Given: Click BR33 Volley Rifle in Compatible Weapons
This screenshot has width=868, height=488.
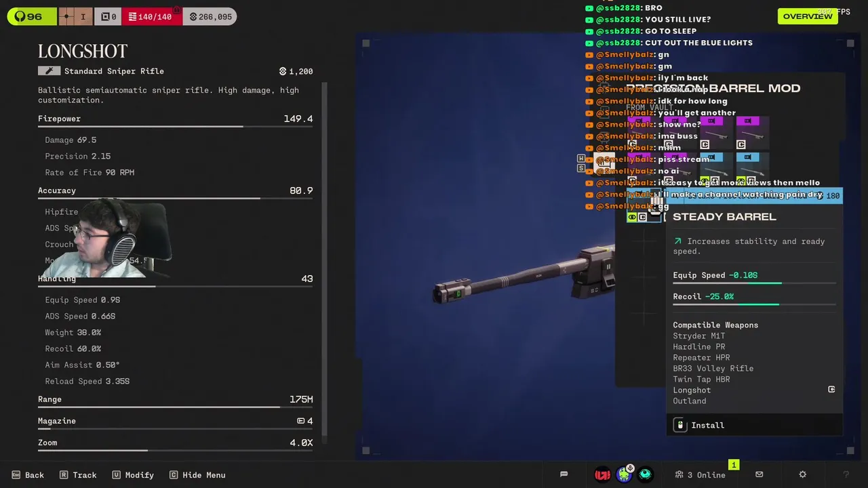Looking at the screenshot, I should [713, 369].
